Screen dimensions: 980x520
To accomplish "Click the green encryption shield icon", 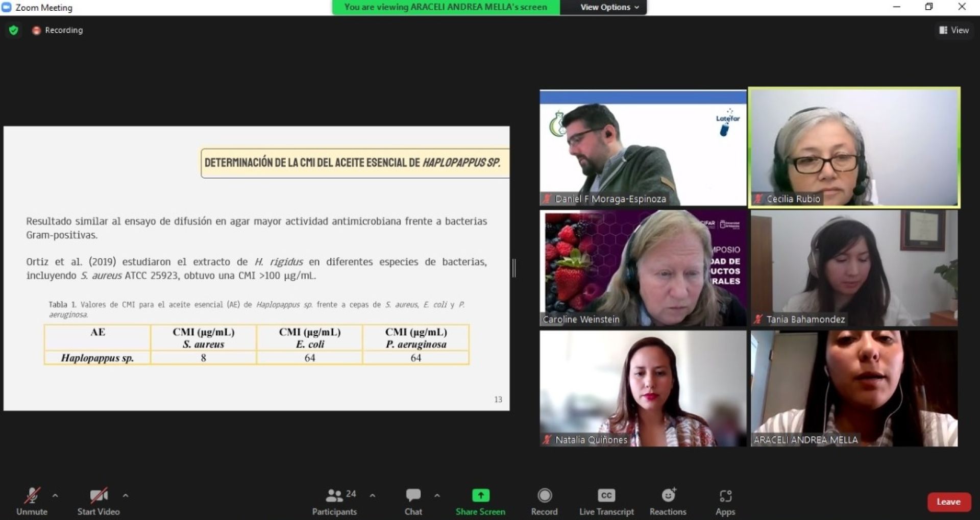I will coord(14,30).
